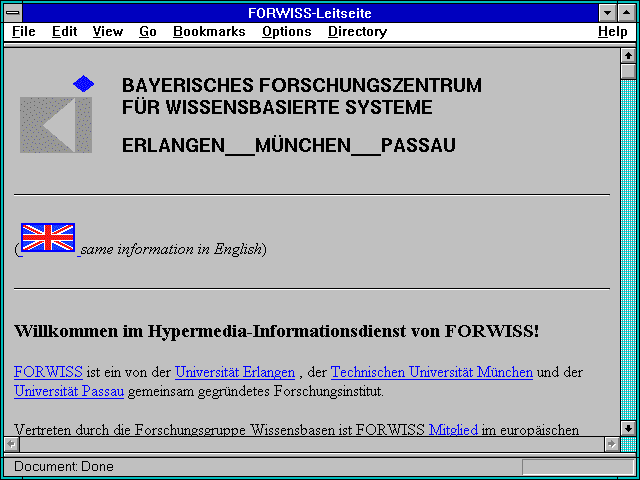Click the 'same information in English' text
This screenshot has width=640, height=480.
(x=171, y=249)
